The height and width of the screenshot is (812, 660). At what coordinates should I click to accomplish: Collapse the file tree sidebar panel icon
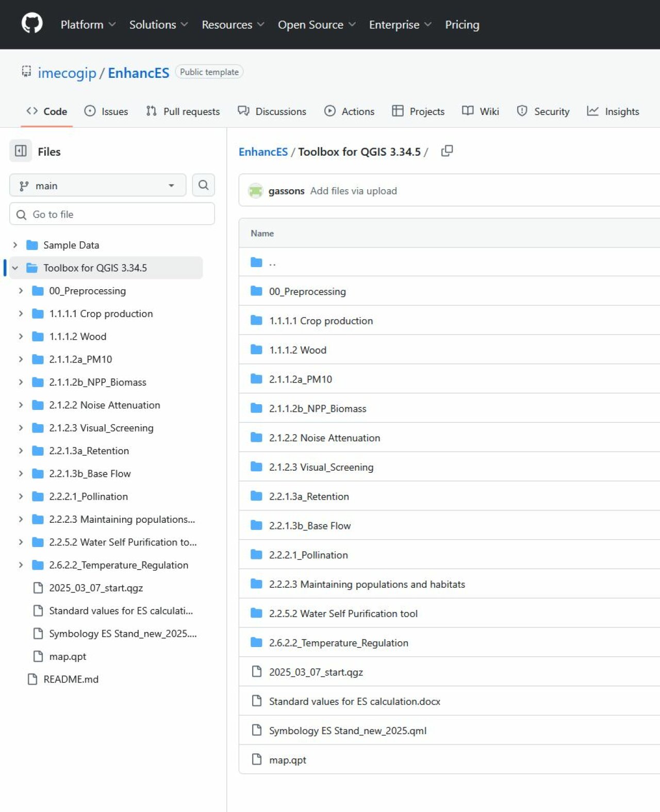point(21,151)
